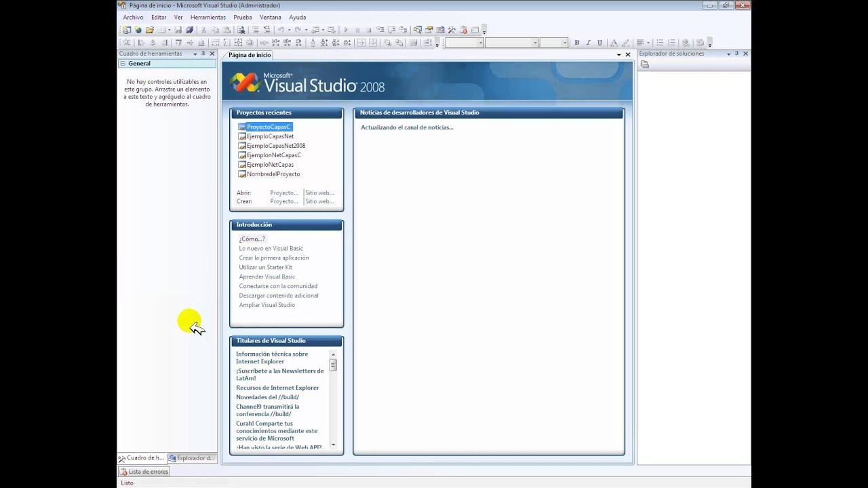Open recent project NombredelProyecto
This screenshot has width=868, height=488.
(273, 174)
